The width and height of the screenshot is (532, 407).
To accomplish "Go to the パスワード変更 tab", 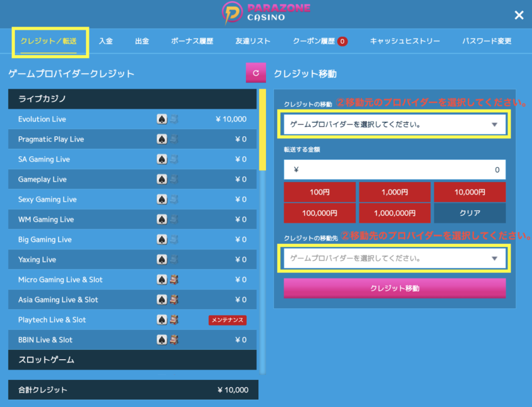I will coord(487,41).
